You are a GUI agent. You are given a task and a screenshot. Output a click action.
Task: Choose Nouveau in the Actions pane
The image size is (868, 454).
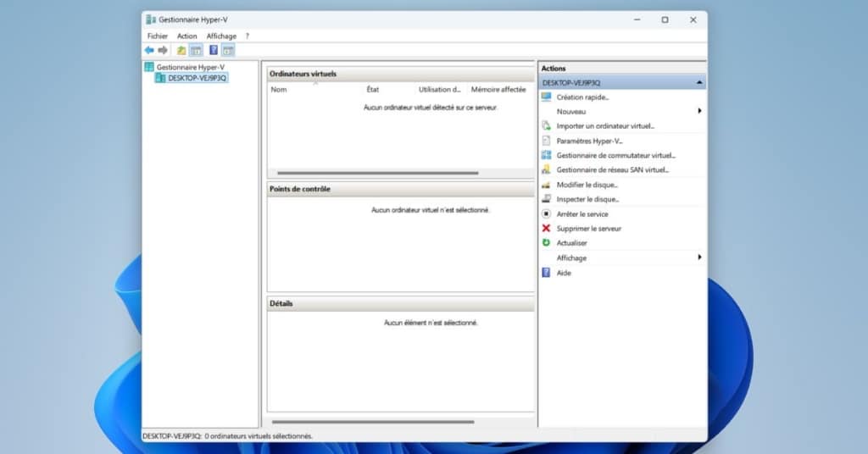570,112
